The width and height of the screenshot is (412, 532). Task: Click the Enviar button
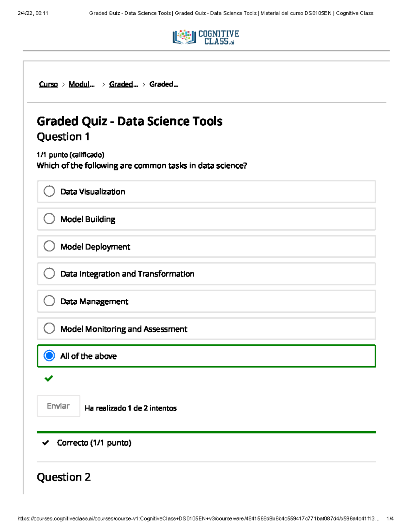pos(58,406)
